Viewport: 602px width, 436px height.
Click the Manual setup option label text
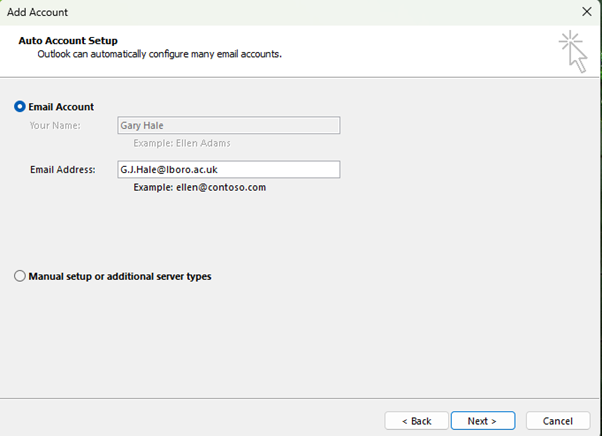pyautogui.click(x=120, y=276)
